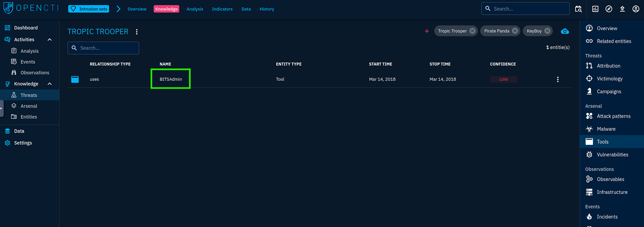The image size is (644, 227).
Task: Select Threats in the left sidebar
Action: point(29,95)
